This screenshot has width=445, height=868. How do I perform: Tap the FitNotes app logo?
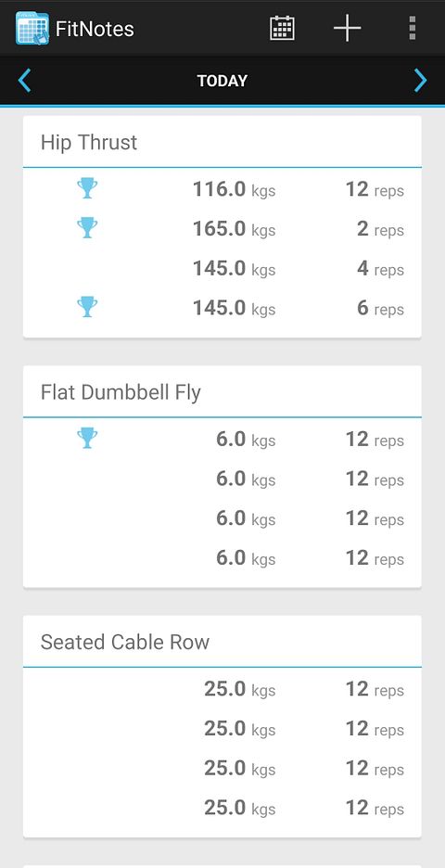[x=32, y=28]
